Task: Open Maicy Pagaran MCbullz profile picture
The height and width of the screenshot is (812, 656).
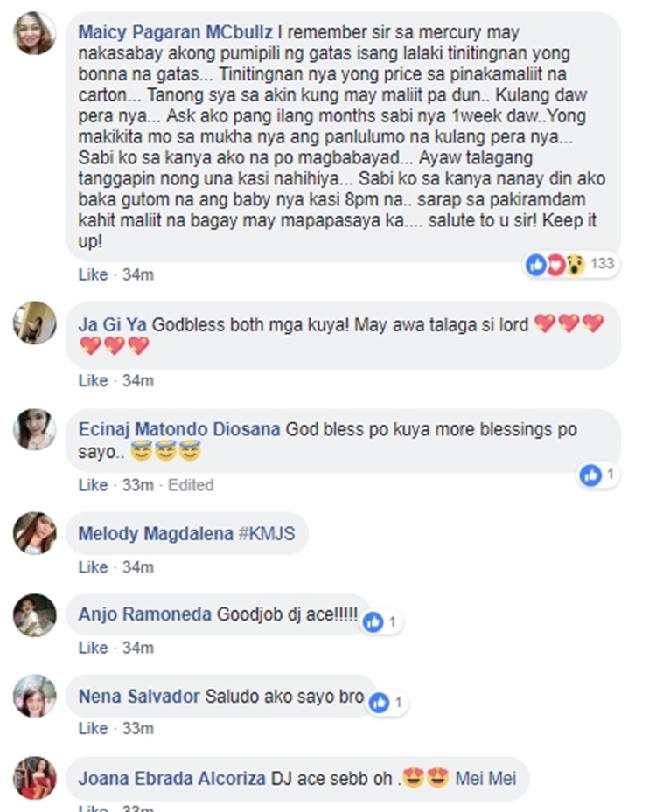Action: click(35, 33)
